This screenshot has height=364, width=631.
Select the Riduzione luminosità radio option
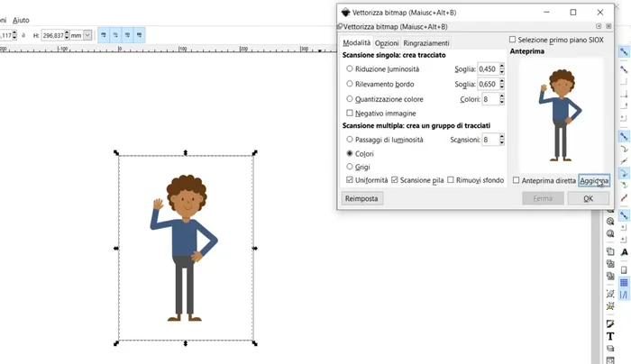350,68
